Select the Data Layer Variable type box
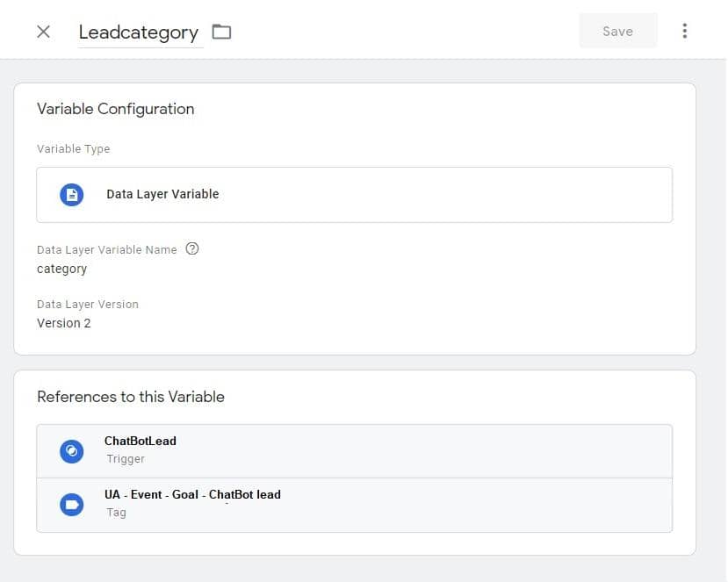Image resolution: width=728 pixels, height=582 pixels. click(354, 195)
